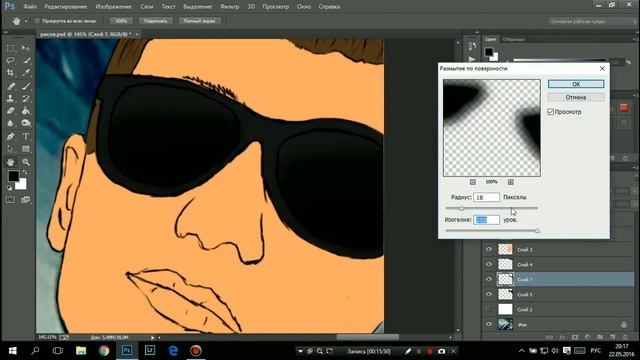Show hidden layer Слой 2
The width and height of the screenshot is (640, 360).
[489, 309]
